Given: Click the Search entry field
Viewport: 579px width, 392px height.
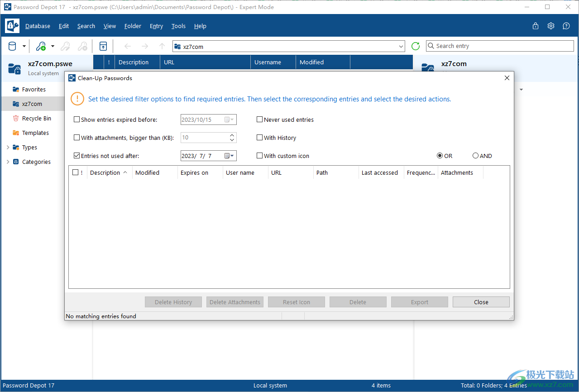Looking at the screenshot, I should point(500,46).
